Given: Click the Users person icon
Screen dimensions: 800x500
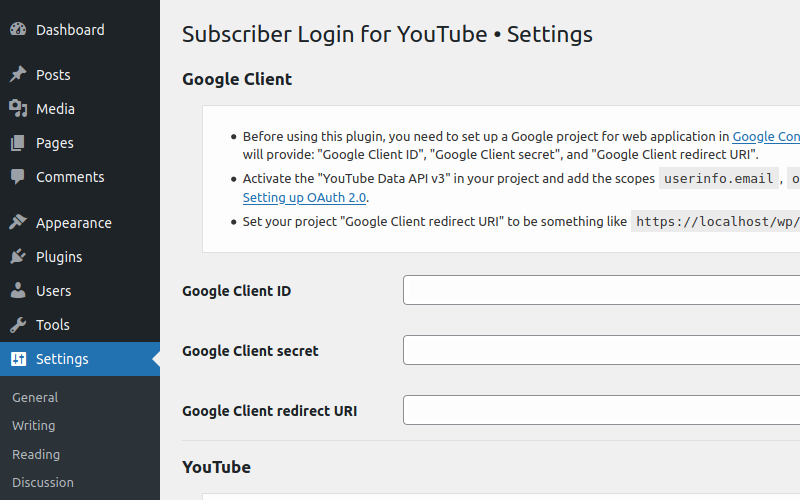Looking at the screenshot, I should pyautogui.click(x=18, y=291).
